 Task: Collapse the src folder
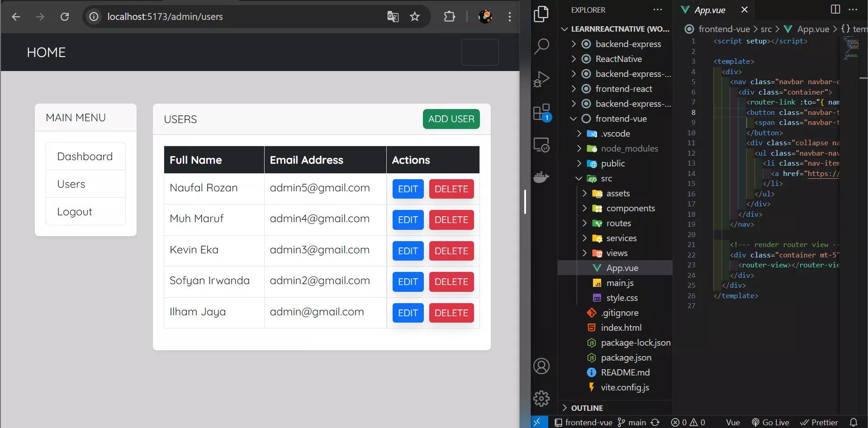(615, 178)
